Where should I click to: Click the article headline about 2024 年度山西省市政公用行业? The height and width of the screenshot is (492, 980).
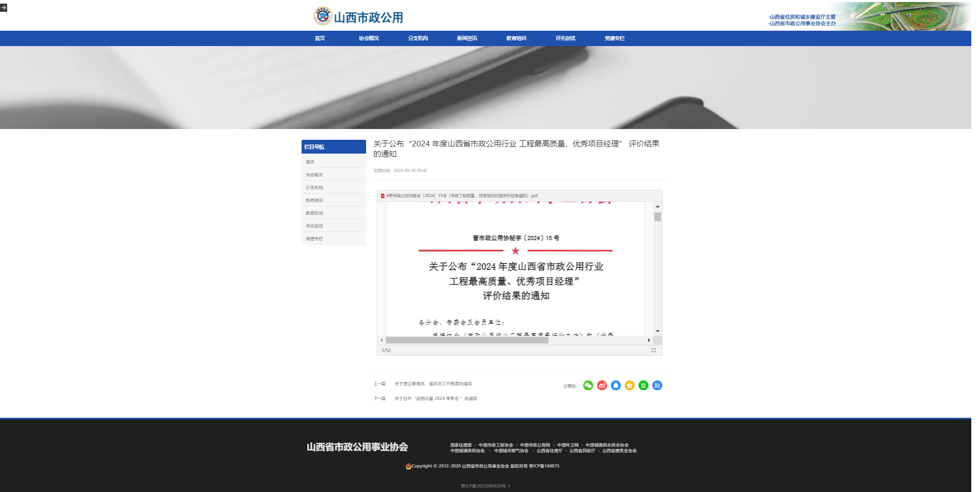click(x=516, y=148)
